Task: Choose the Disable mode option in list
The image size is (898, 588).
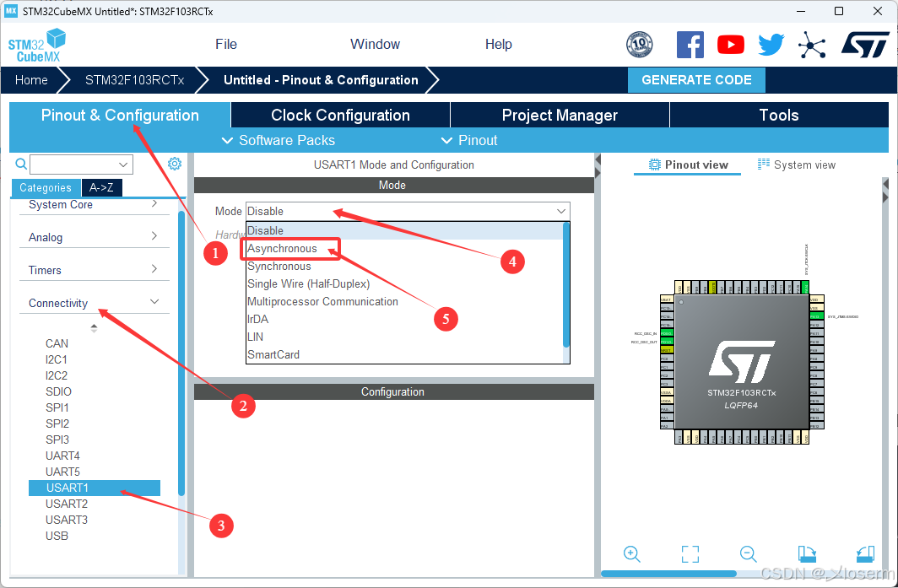Action: pyautogui.click(x=405, y=231)
